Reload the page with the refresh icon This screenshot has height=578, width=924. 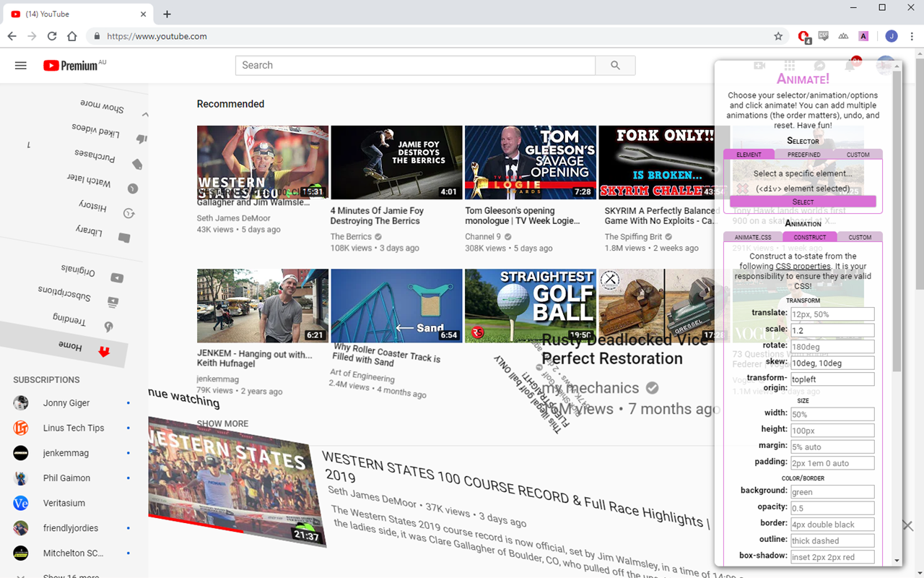pyautogui.click(x=52, y=36)
